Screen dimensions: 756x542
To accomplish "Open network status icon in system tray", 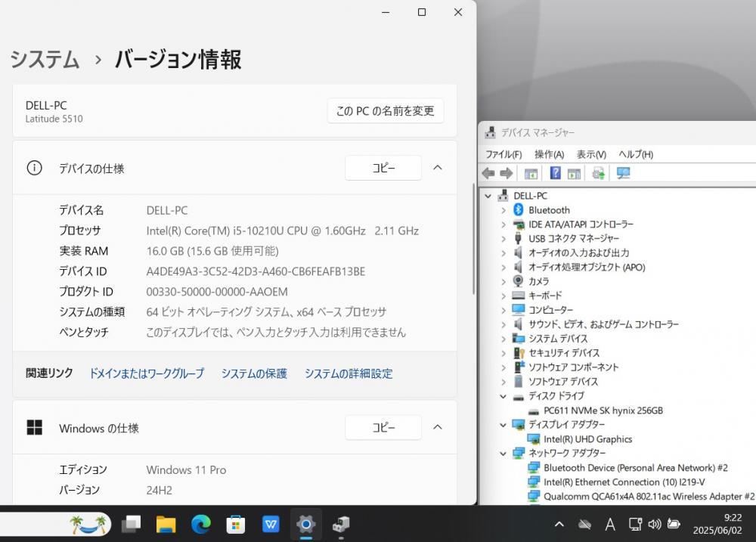I will click(x=634, y=524).
